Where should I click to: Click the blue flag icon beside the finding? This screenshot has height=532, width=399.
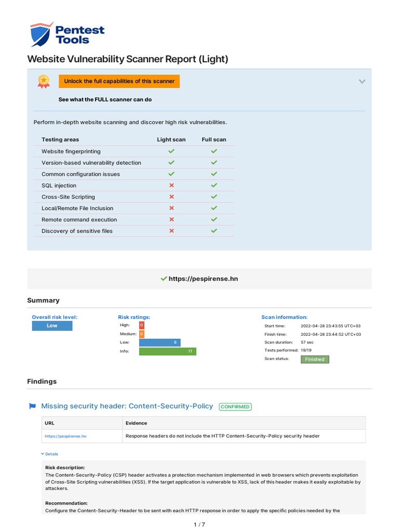point(33,406)
